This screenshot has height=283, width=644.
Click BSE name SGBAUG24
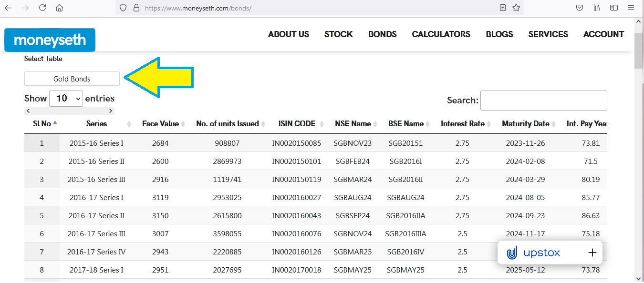406,197
